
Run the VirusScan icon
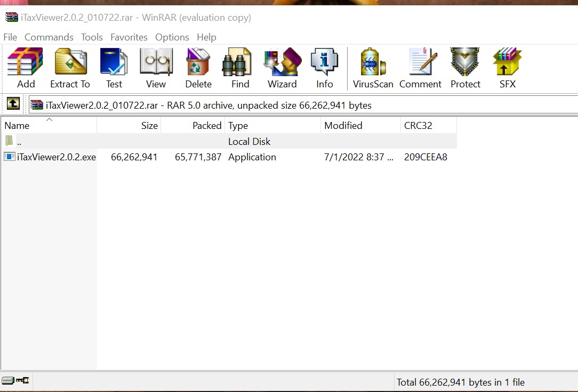point(373,62)
